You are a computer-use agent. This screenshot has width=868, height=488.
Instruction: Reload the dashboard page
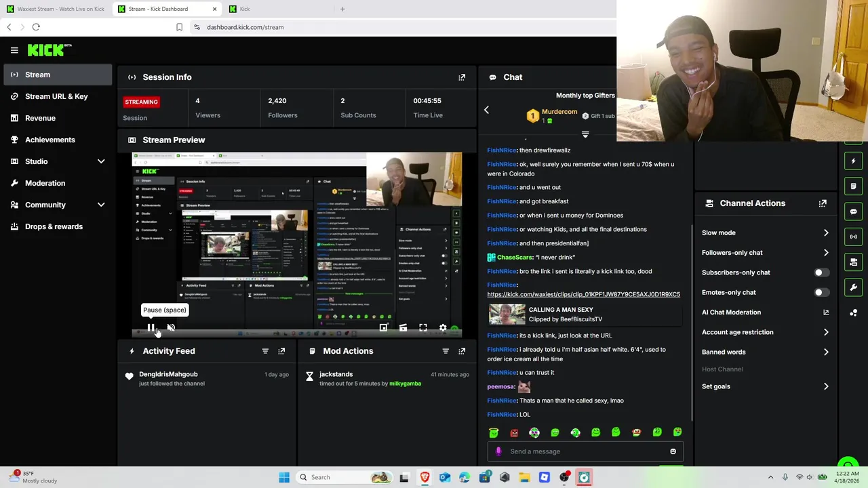coord(36,27)
